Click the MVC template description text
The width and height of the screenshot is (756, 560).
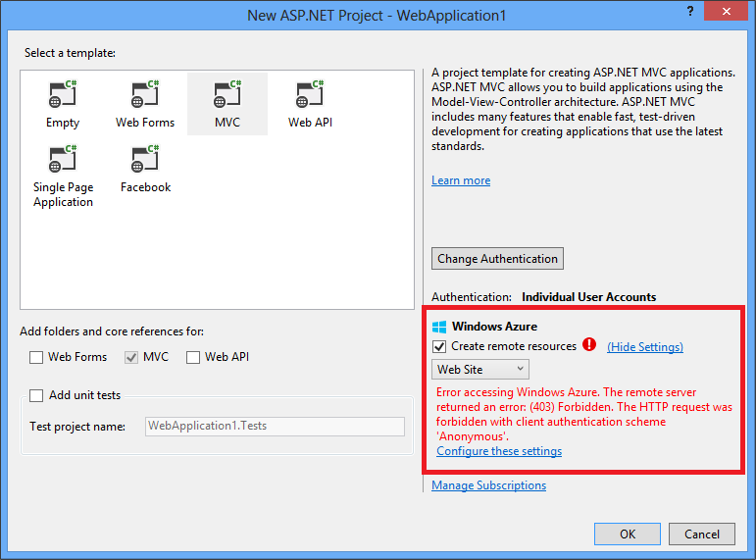point(582,109)
